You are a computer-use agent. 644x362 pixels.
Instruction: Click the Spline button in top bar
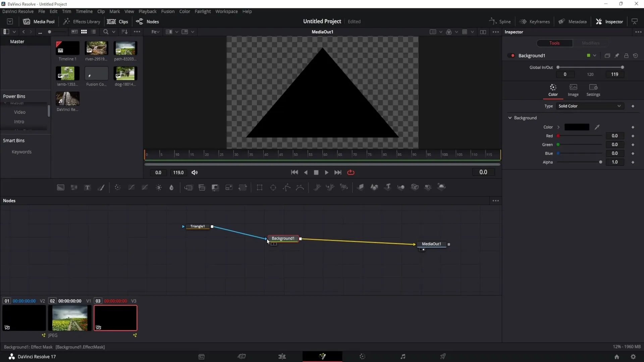click(501, 21)
